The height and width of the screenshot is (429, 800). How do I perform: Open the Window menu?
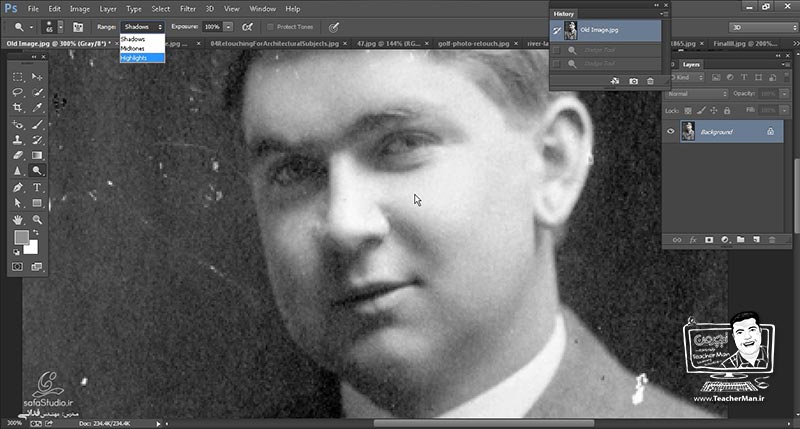pos(262,9)
